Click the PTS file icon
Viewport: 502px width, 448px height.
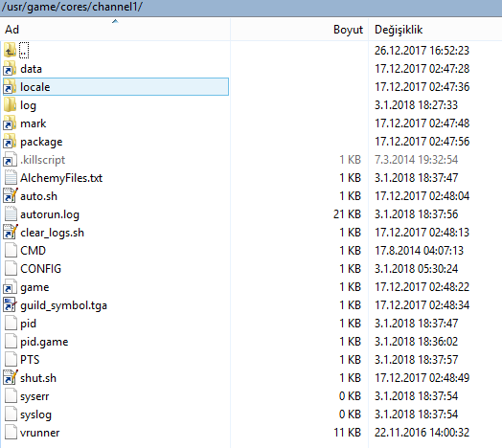(x=11, y=360)
